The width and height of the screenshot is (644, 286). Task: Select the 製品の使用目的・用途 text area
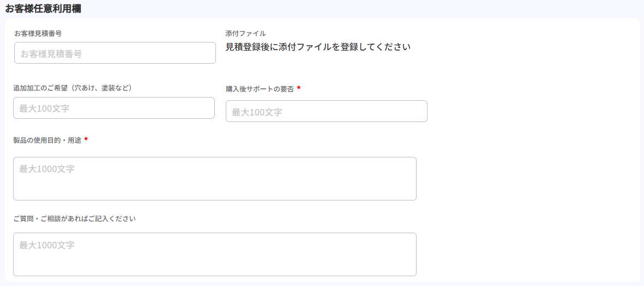pyautogui.click(x=214, y=179)
